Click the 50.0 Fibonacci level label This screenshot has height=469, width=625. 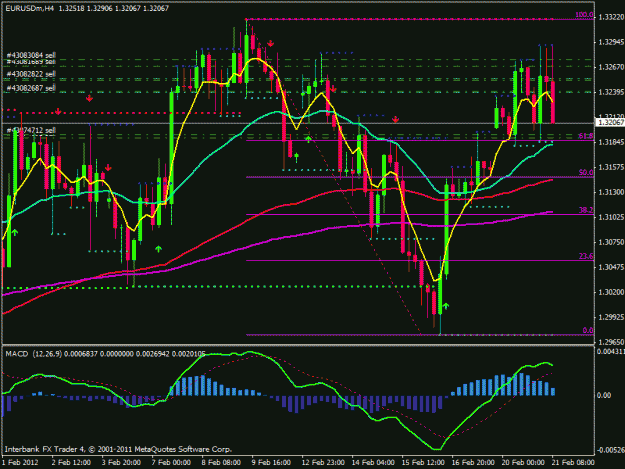pos(586,173)
